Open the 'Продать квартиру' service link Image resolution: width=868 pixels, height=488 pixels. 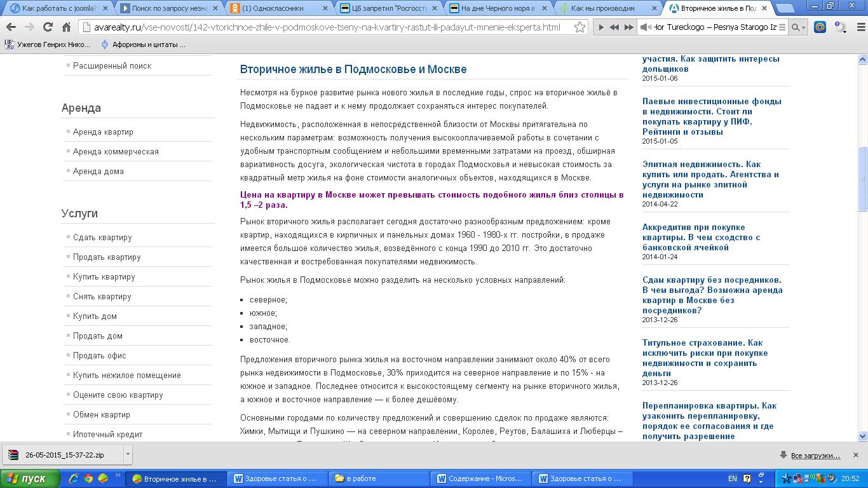(x=107, y=257)
